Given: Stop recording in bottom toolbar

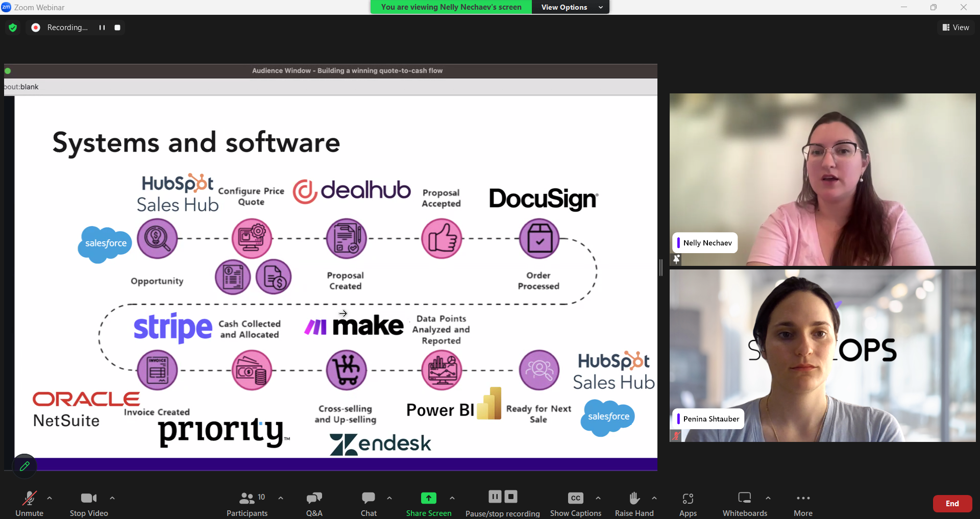Looking at the screenshot, I should coord(511,497).
